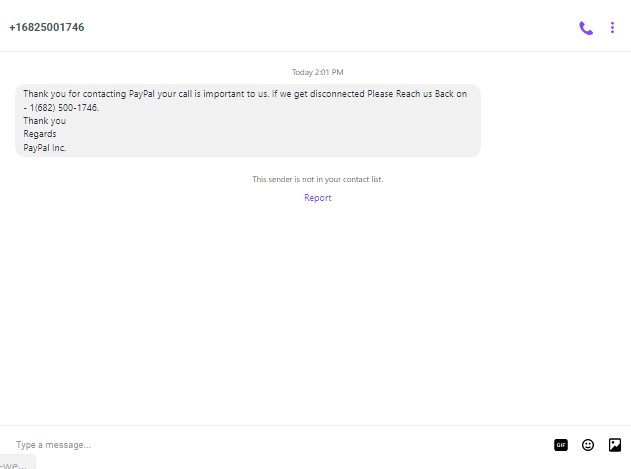Click the 'Regards' line in the message

pyautogui.click(x=40, y=134)
